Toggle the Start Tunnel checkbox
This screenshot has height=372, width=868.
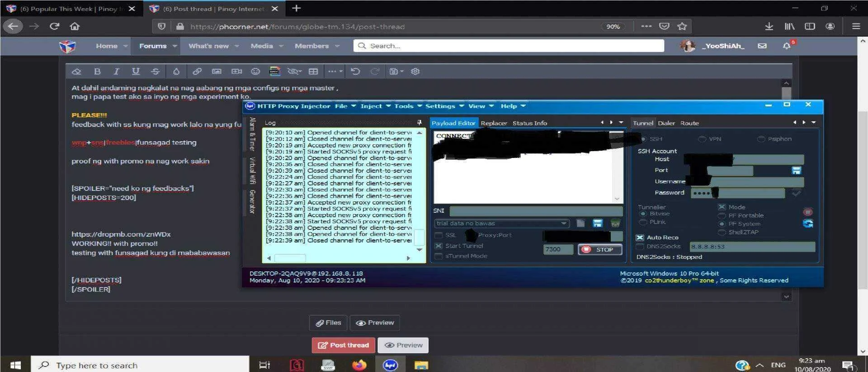[x=438, y=246]
